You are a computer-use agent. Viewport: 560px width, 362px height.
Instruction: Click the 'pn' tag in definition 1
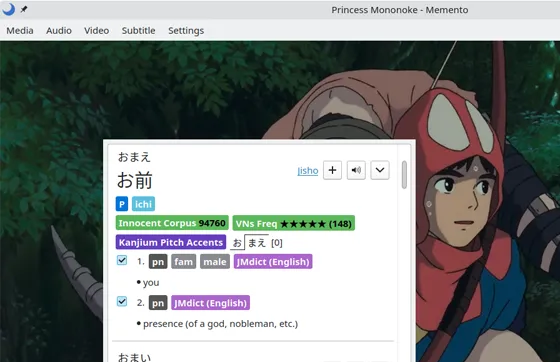pyautogui.click(x=158, y=262)
